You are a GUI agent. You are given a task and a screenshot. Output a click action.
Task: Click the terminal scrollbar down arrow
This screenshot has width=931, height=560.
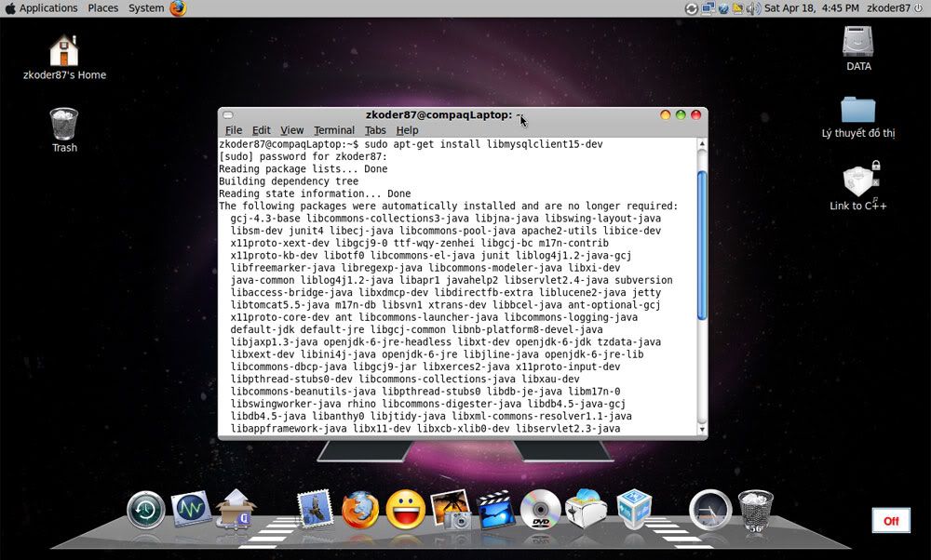coord(702,430)
